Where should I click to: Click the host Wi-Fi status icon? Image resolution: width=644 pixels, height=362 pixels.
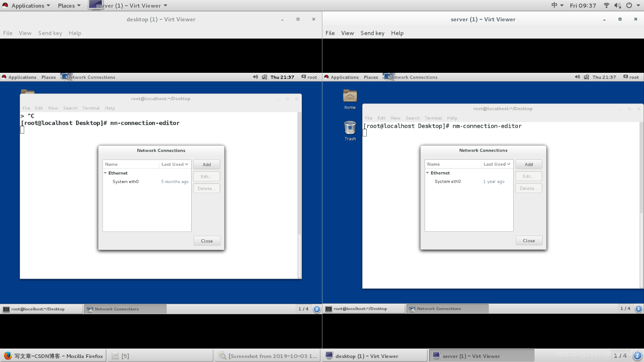(607, 6)
